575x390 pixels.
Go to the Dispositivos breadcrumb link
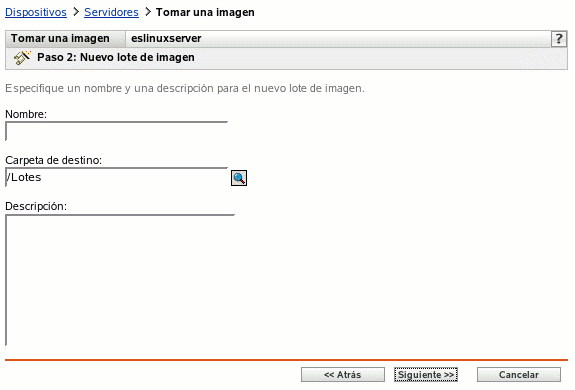[x=36, y=12]
